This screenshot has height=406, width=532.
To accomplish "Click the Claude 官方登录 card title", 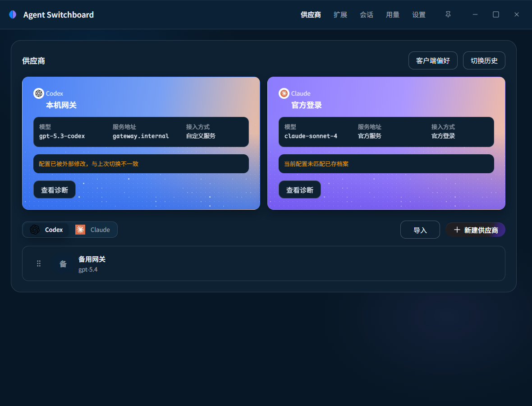I will point(307,105).
